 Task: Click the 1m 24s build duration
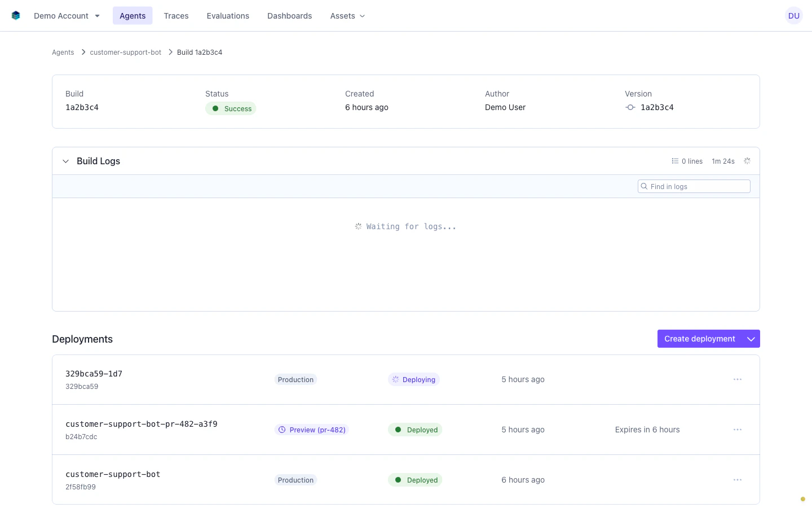click(723, 161)
